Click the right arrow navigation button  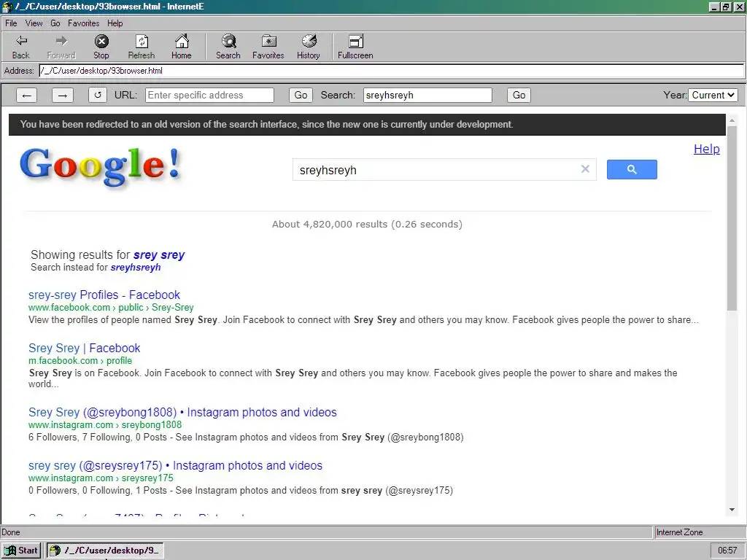(x=63, y=96)
